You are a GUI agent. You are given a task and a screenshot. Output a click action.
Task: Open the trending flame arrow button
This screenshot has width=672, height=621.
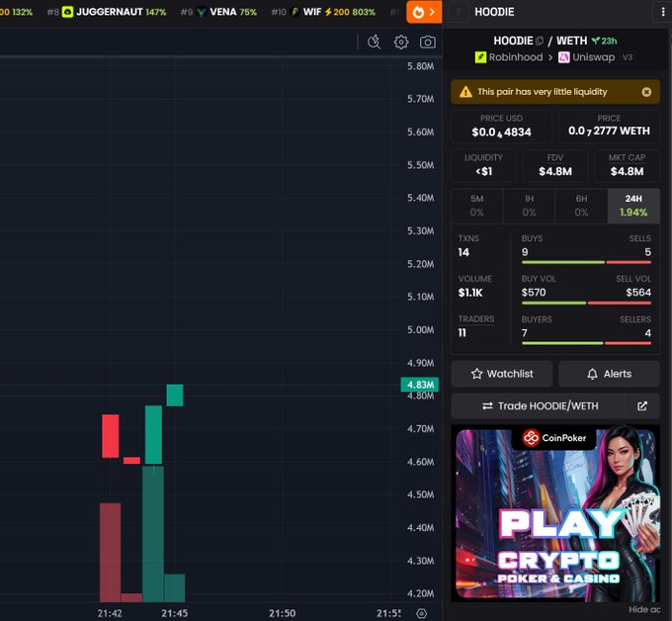(424, 12)
